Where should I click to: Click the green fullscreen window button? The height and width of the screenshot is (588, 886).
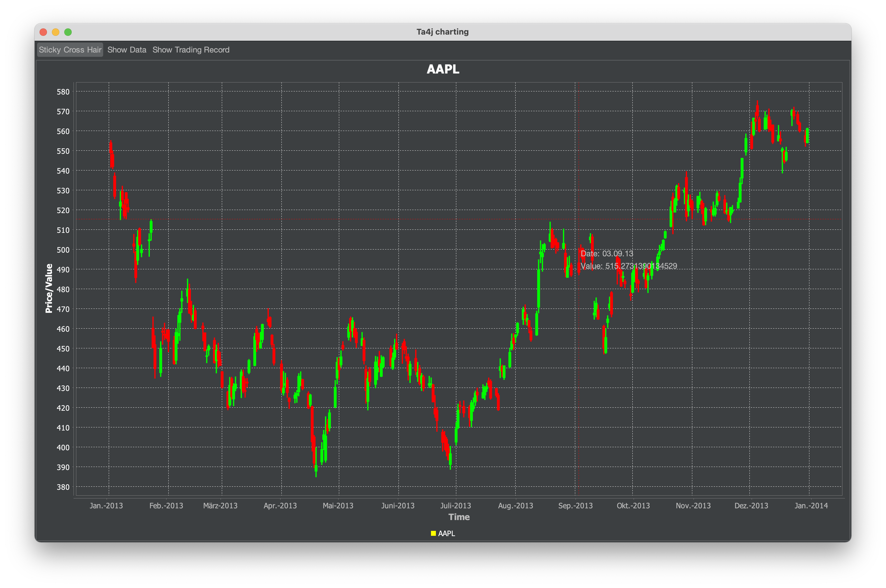click(x=68, y=32)
